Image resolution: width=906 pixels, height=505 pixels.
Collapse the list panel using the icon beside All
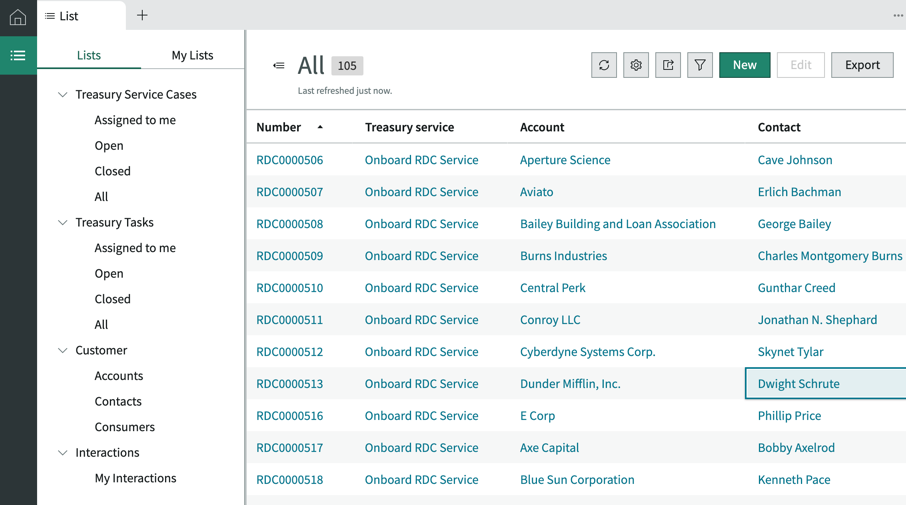tap(279, 65)
